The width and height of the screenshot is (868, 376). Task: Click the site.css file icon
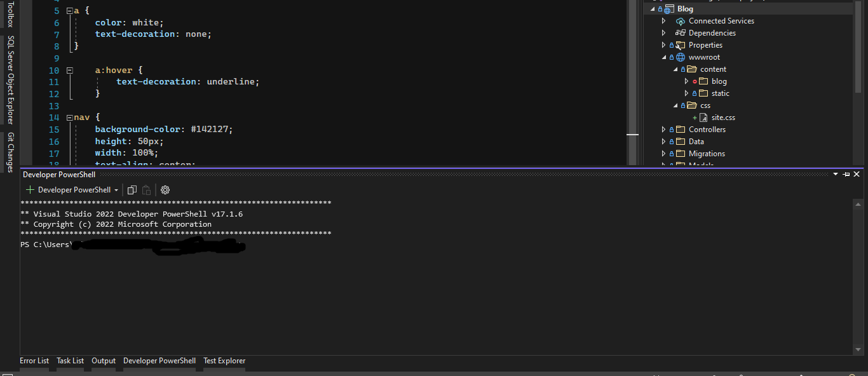(703, 117)
